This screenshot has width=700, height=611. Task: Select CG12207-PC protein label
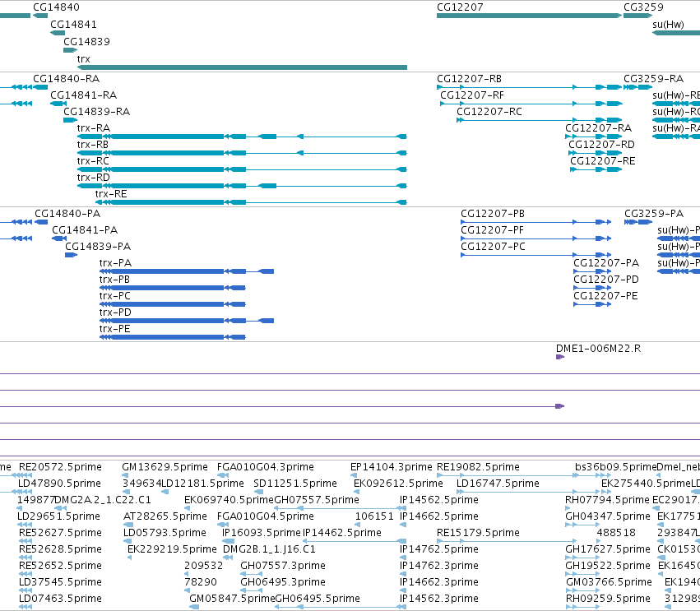[x=493, y=248]
